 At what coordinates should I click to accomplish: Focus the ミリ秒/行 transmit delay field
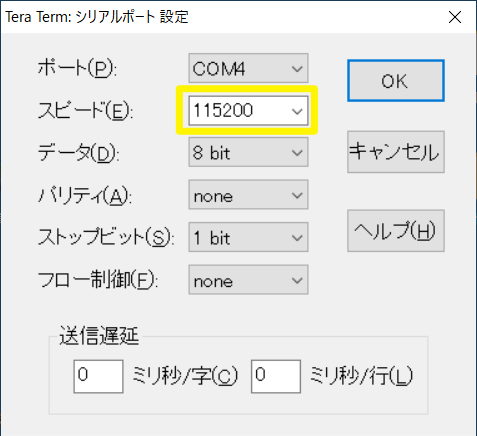[276, 376]
